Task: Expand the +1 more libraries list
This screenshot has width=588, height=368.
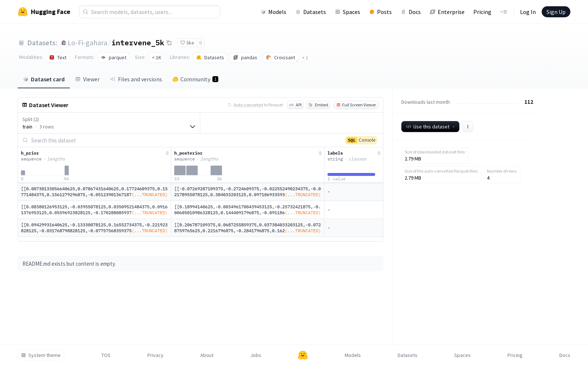Action: [305, 57]
